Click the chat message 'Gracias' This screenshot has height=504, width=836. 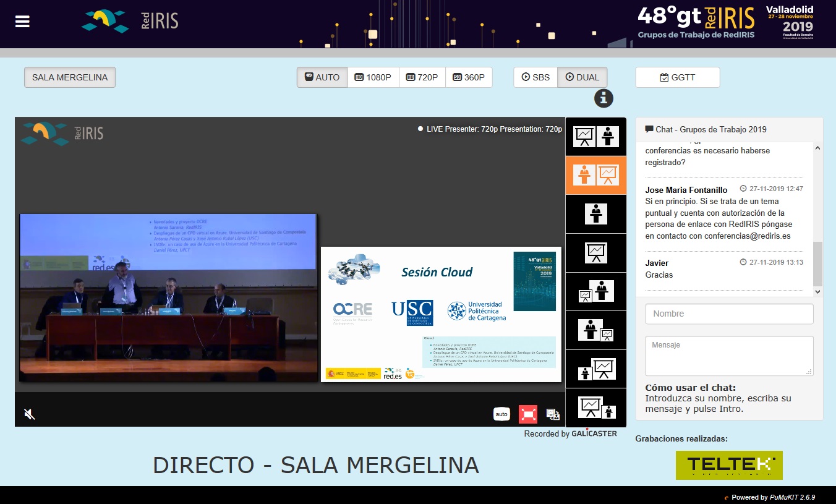pos(659,275)
